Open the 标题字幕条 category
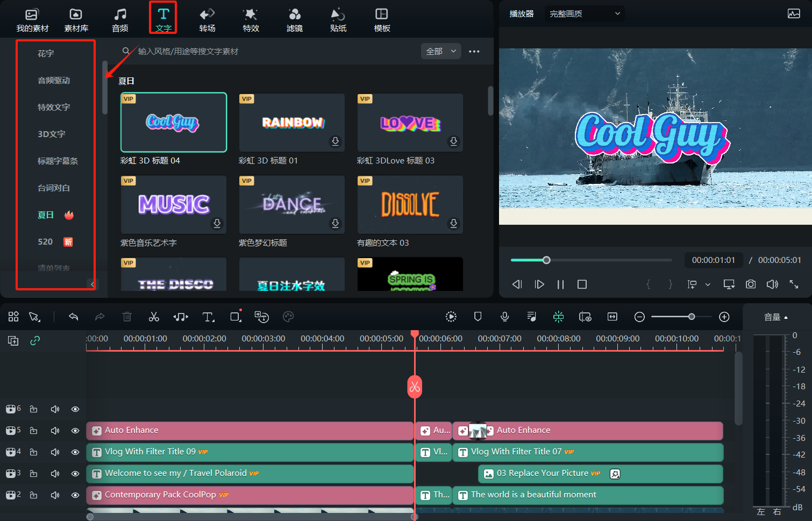 [58, 161]
